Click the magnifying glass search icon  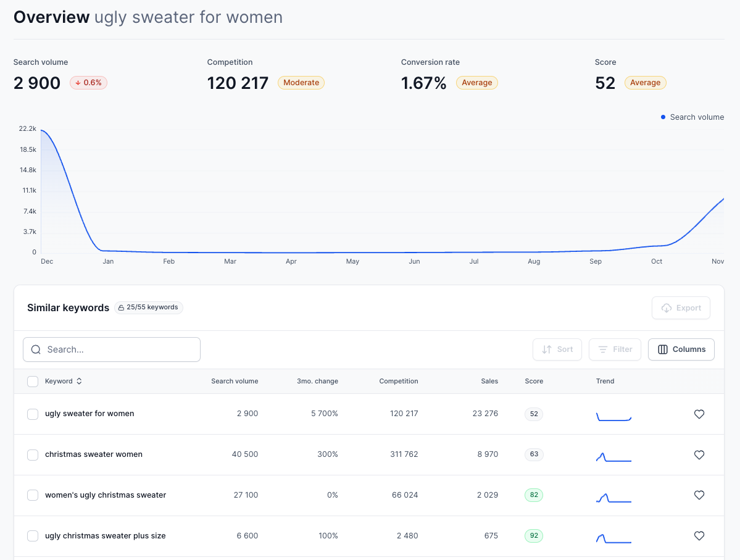coord(36,349)
